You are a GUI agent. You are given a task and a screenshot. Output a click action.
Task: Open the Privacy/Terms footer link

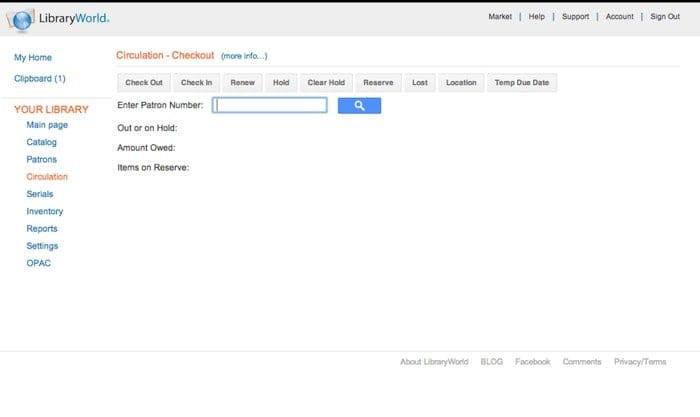click(x=640, y=362)
